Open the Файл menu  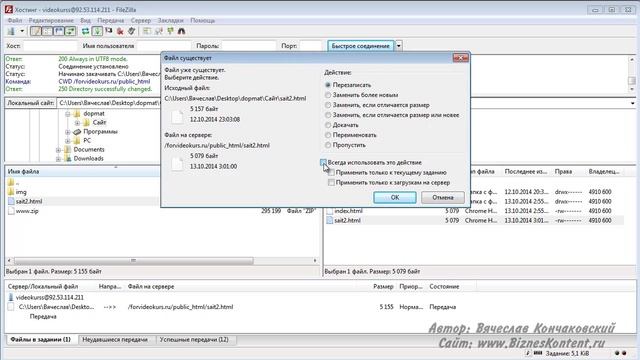15,20
